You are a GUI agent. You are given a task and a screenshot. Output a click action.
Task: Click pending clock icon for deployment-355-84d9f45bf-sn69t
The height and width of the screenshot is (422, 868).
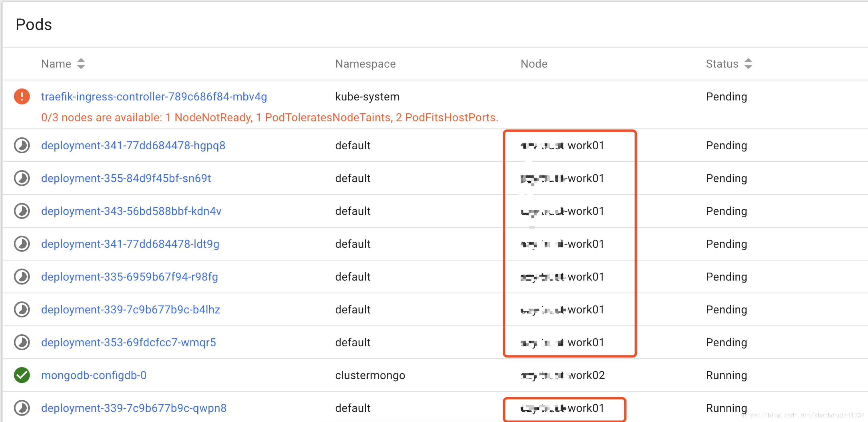pos(22,178)
